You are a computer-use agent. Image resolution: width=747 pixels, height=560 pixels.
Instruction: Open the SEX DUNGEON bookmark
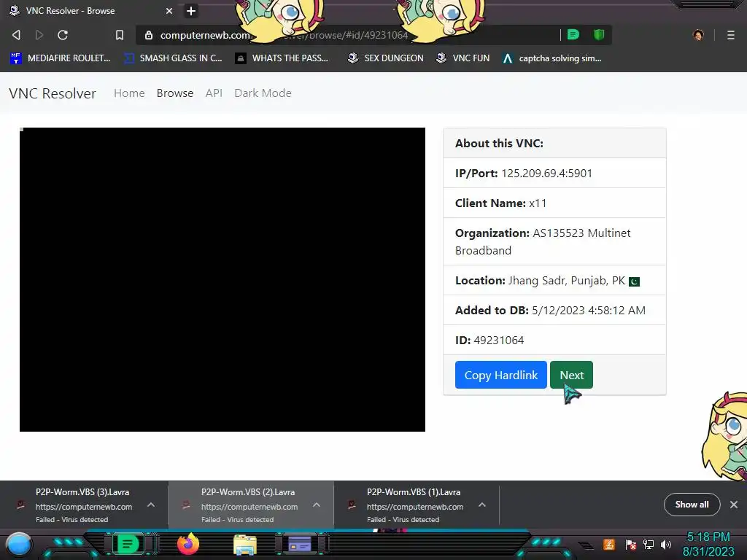click(386, 58)
